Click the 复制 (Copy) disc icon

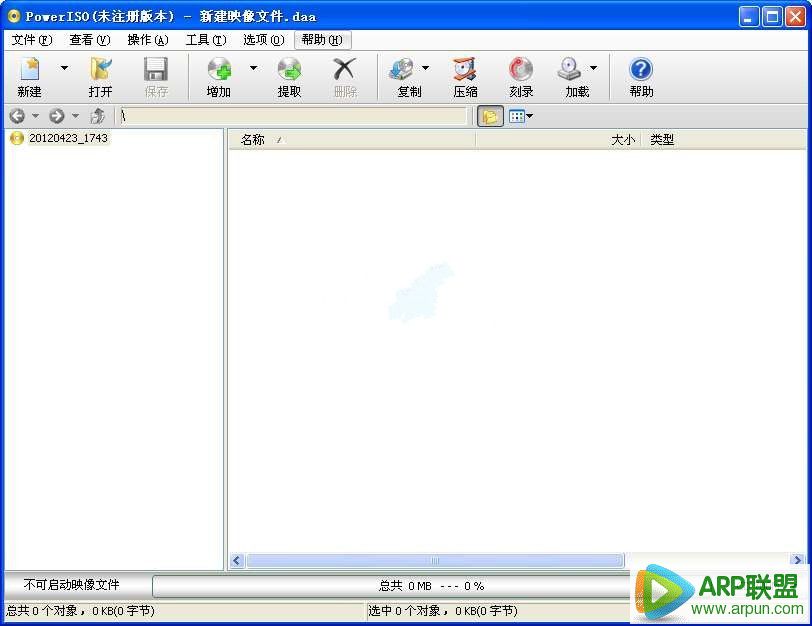(402, 69)
